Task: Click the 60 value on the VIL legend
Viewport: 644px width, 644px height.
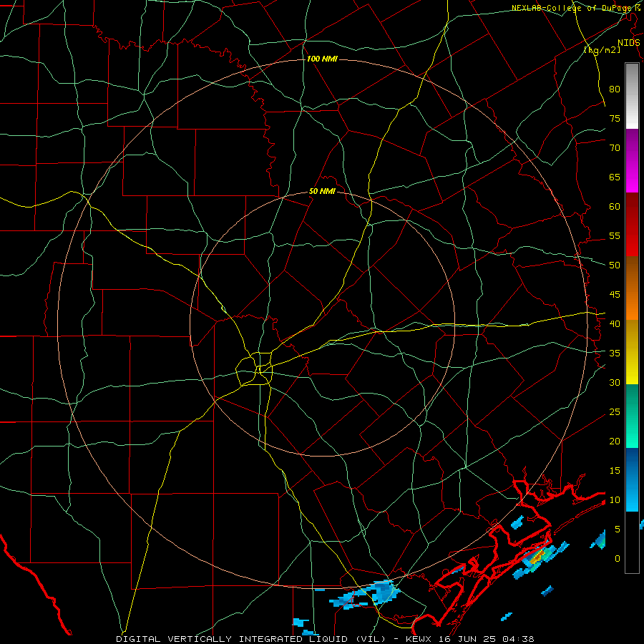Action: (615, 207)
